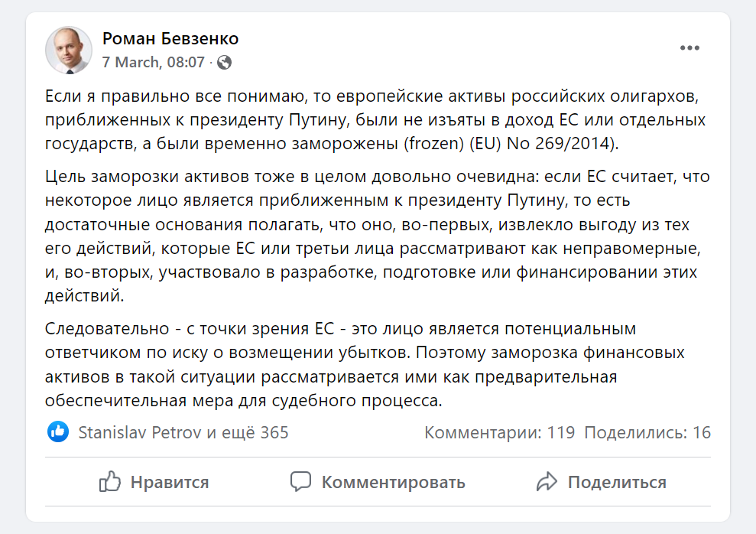The width and height of the screenshot is (756, 534).
Task: Open the post timestamp 7 March, 08:07
Action: click(153, 62)
